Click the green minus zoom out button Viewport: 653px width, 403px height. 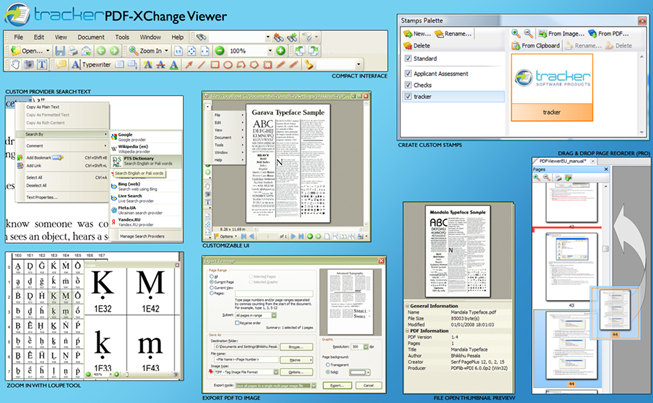pos(220,51)
